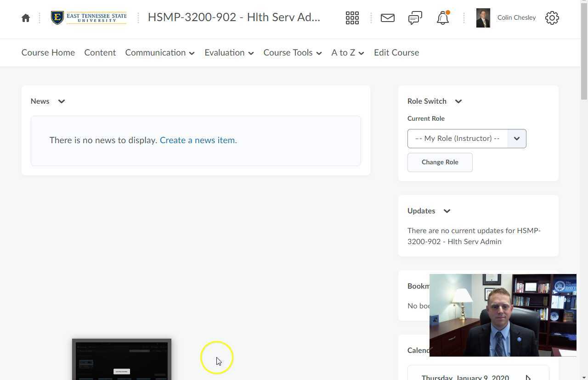This screenshot has height=380, width=588.
Task: Open Edit Course in navbar
Action: point(396,53)
